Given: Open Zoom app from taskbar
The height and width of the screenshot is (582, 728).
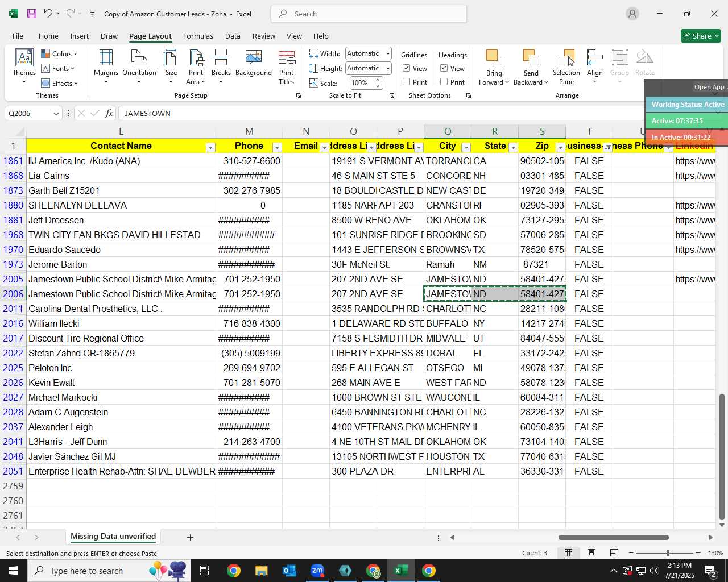Looking at the screenshot, I should click(317, 571).
